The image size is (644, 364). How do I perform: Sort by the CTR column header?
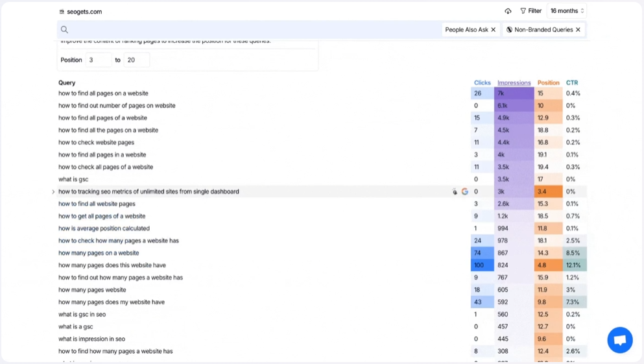571,83
